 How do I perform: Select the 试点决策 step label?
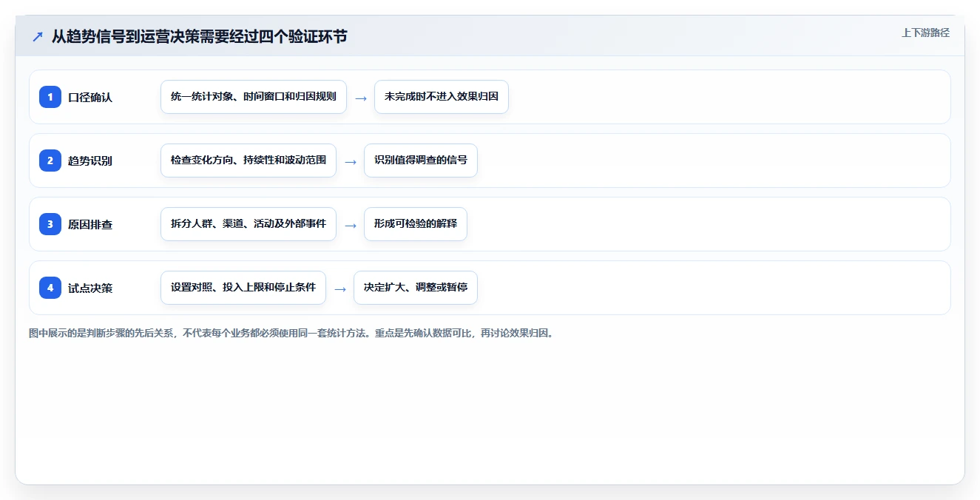pyautogui.click(x=90, y=288)
